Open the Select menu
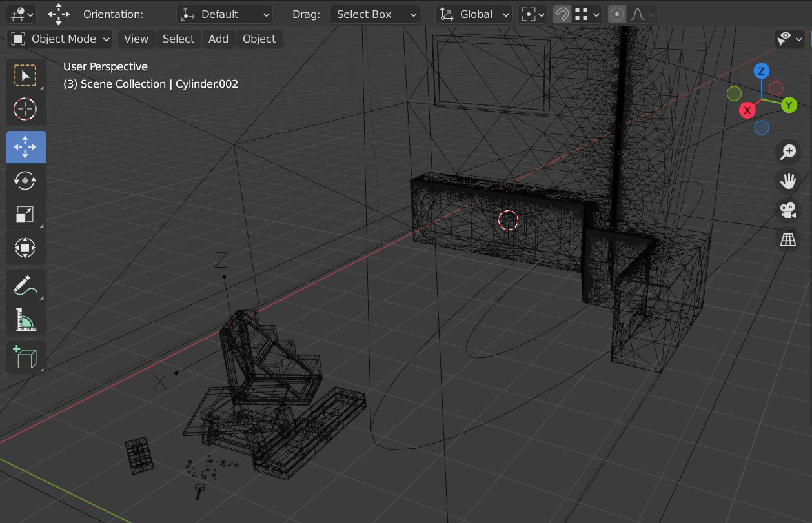The image size is (812, 523). pyautogui.click(x=178, y=39)
